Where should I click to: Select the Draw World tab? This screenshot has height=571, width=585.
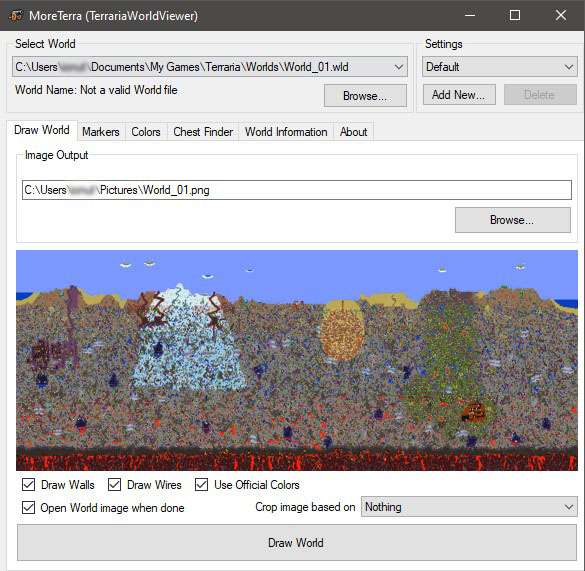(x=42, y=130)
